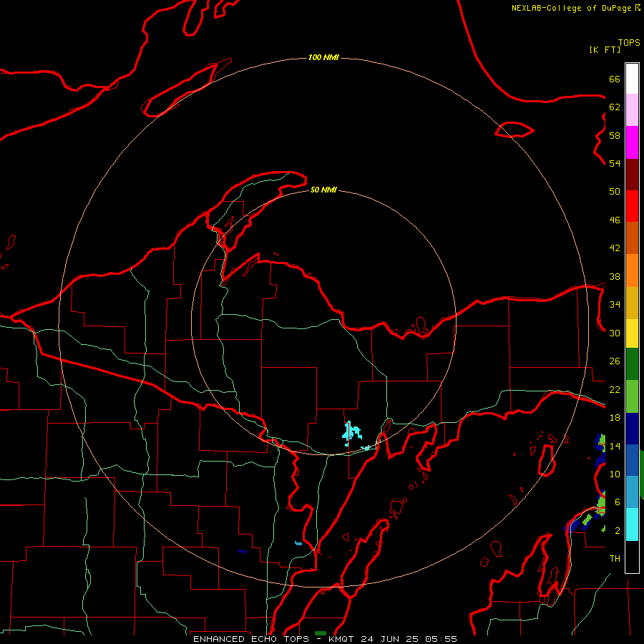Select the 100 NMI range ring label
The width and height of the screenshot is (644, 644).
pos(323,57)
